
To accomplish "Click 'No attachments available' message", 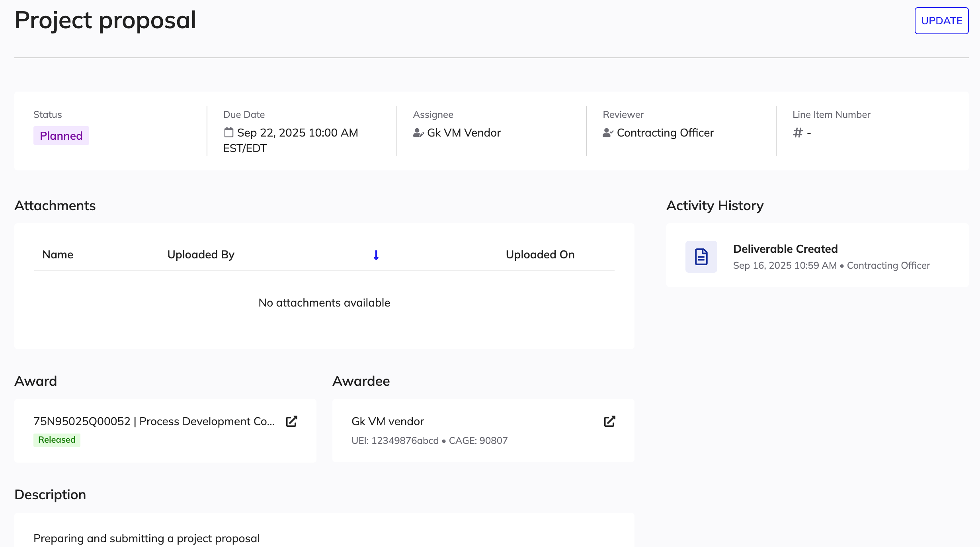I will pyautogui.click(x=324, y=303).
